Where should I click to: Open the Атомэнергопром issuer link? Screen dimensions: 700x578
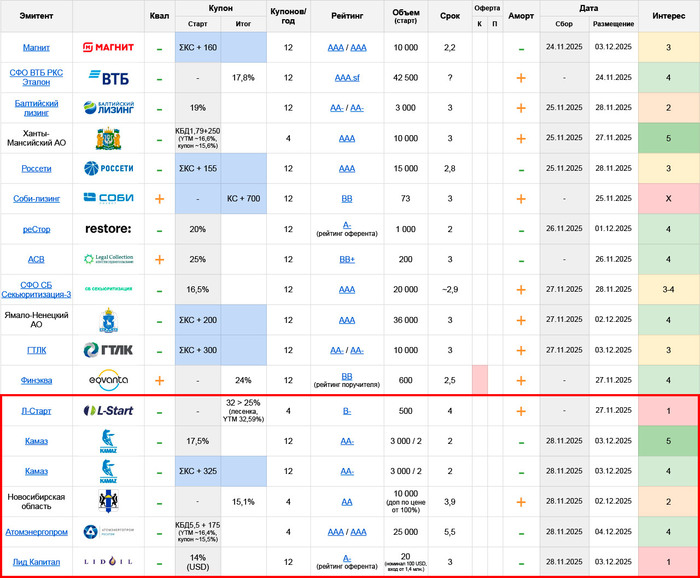(x=37, y=531)
